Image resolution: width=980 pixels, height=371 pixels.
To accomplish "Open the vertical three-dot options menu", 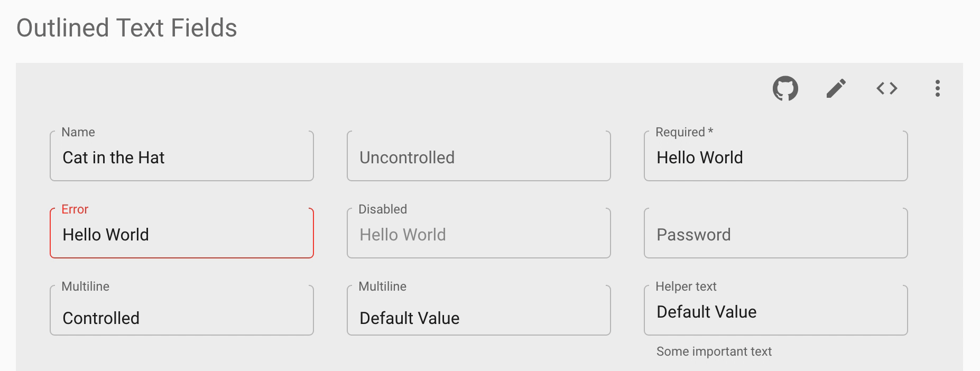I will coord(938,89).
